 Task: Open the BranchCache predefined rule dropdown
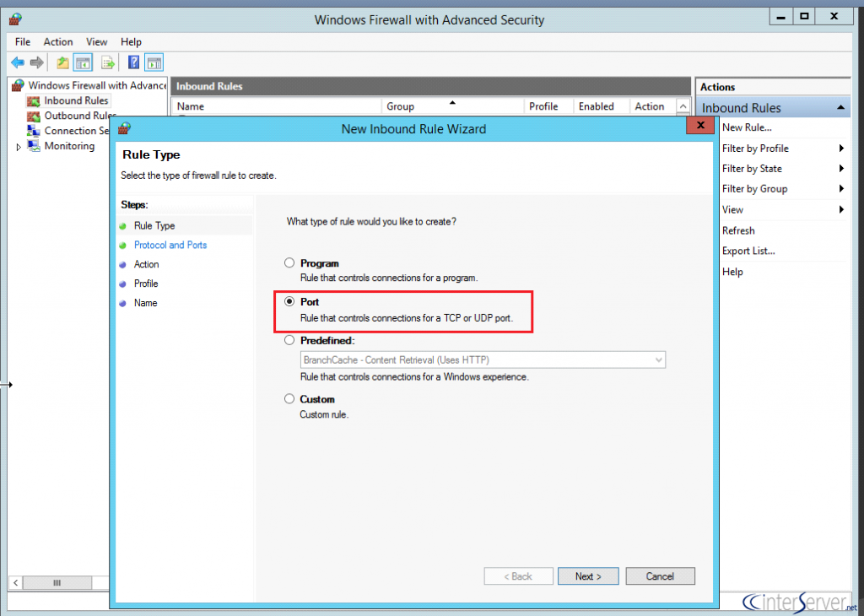[x=483, y=359]
